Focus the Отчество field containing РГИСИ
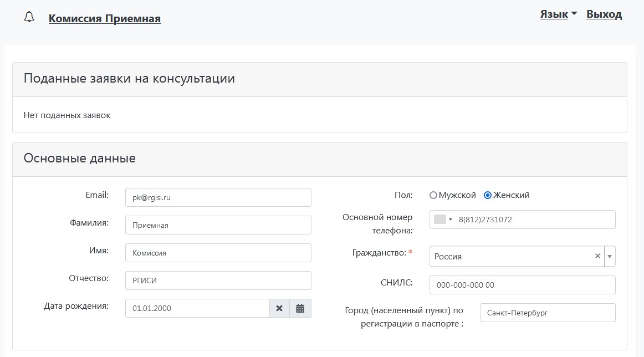The height and width of the screenshot is (357, 644). [218, 280]
